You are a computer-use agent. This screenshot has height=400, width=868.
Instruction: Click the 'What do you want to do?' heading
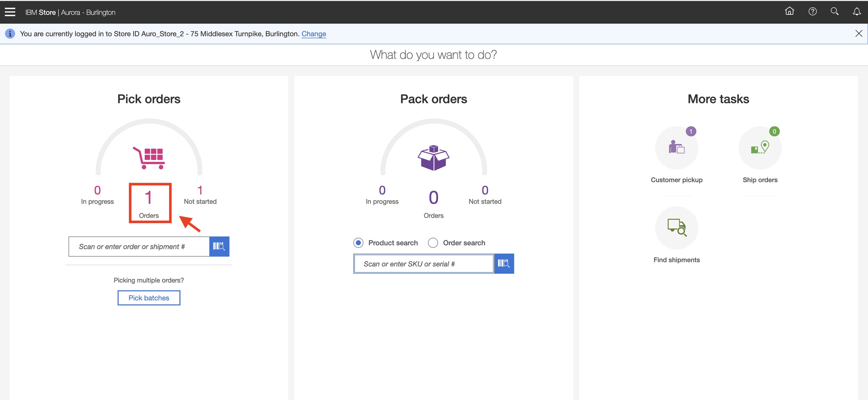point(433,55)
